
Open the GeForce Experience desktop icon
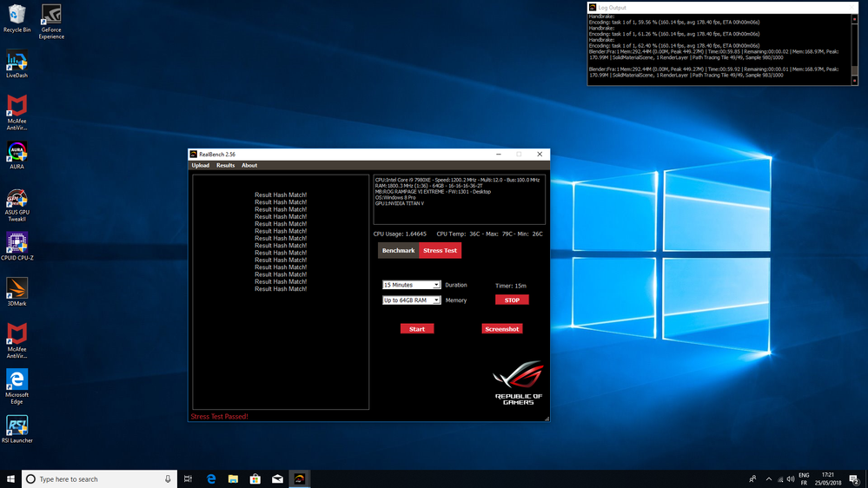click(51, 22)
